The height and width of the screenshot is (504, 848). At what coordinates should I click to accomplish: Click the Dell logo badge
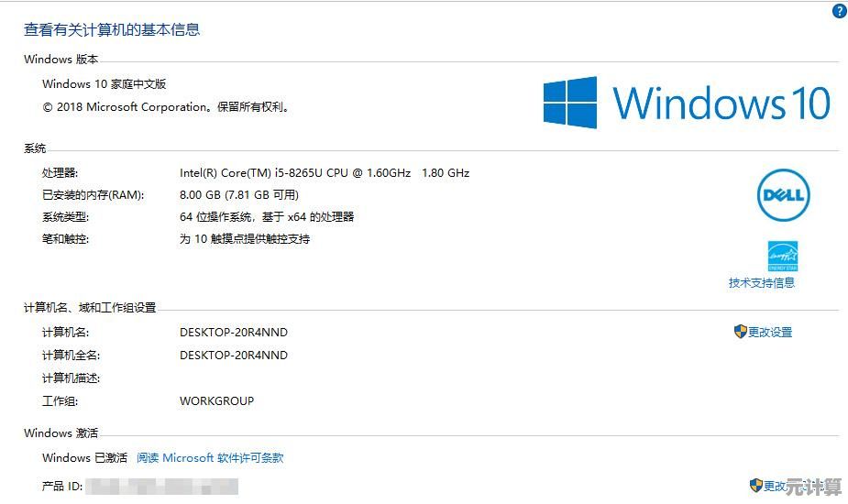pos(783,195)
